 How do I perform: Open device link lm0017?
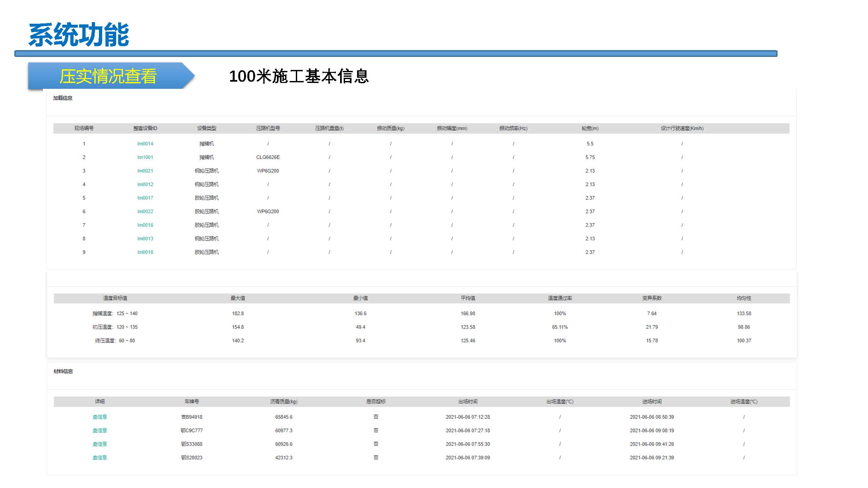(145, 198)
